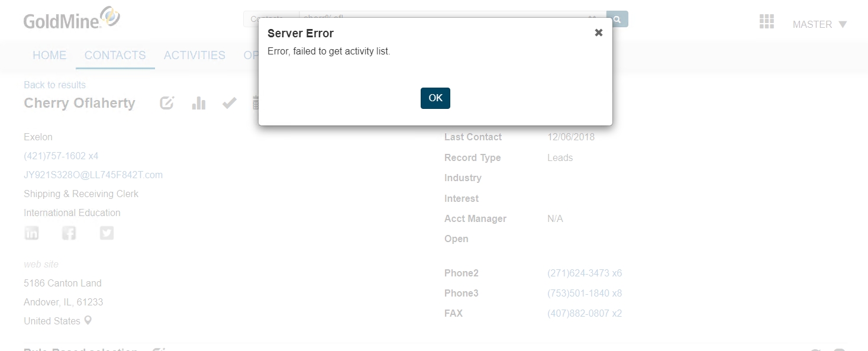The height and width of the screenshot is (351, 868).
Task: Dismiss the Server Error dialog with OK
Action: pyautogui.click(x=435, y=98)
